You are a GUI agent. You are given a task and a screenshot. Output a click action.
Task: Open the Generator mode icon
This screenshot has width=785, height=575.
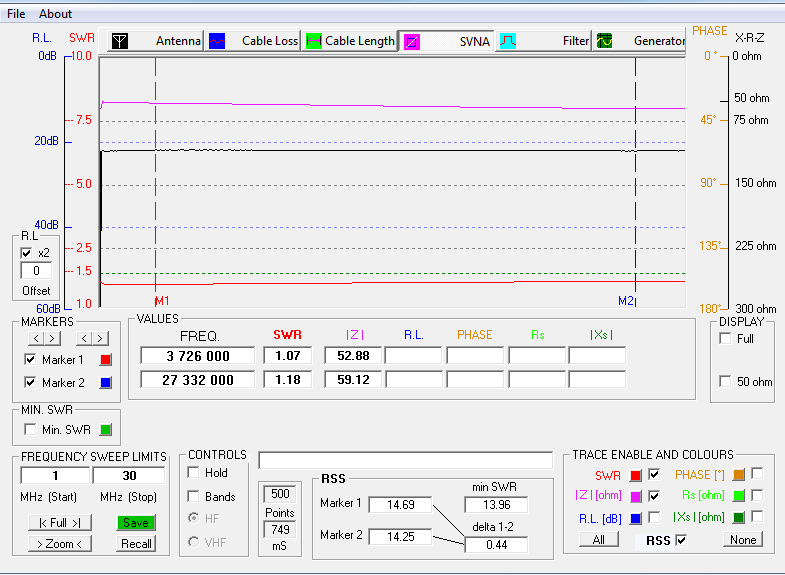[x=605, y=41]
